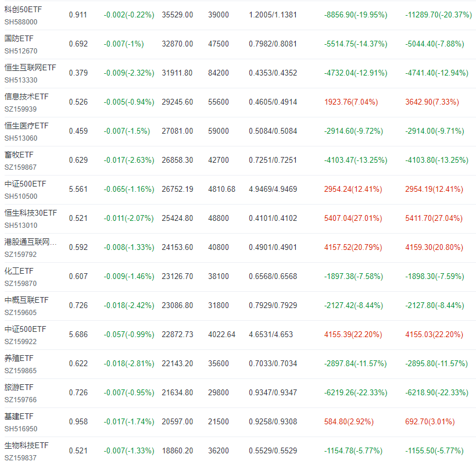Click profit 2954.24(12.41%)
Image resolution: width=476 pixels, height=465 pixels.
pos(353,189)
